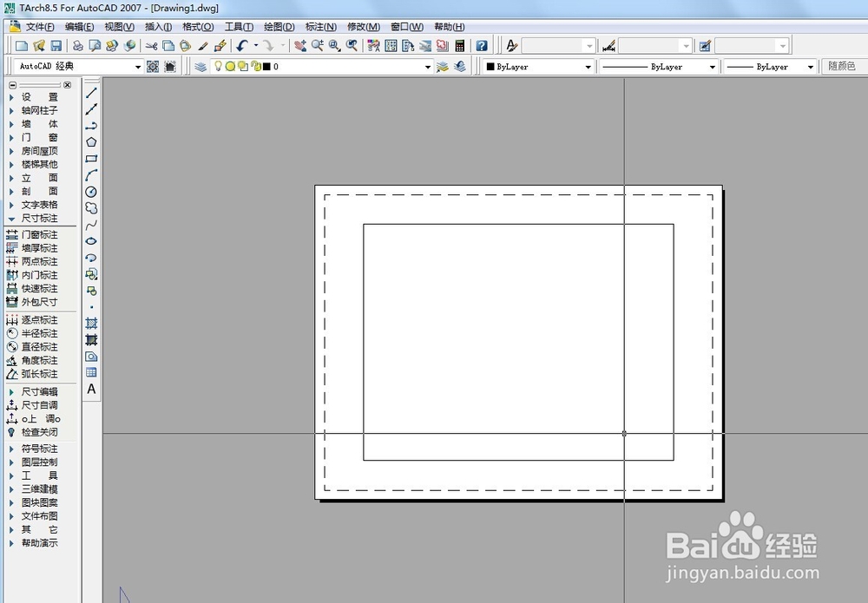The width and height of the screenshot is (868, 603).
Task: Select the Ellipse draw tool
Action: (91, 241)
